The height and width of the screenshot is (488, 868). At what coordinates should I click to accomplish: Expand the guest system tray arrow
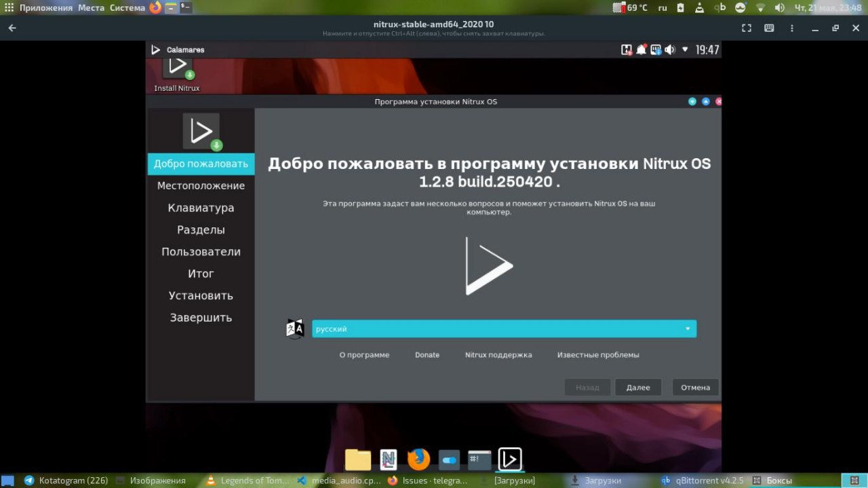(x=685, y=50)
